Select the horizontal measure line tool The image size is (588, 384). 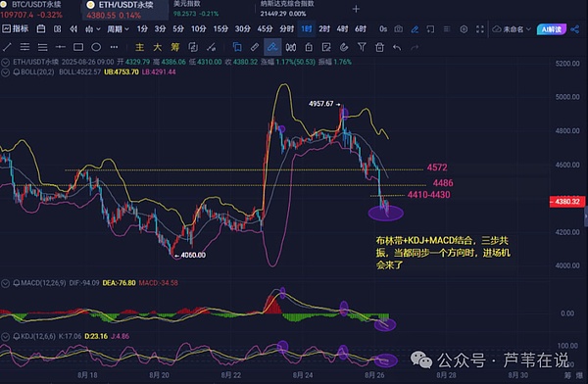click(x=61, y=47)
